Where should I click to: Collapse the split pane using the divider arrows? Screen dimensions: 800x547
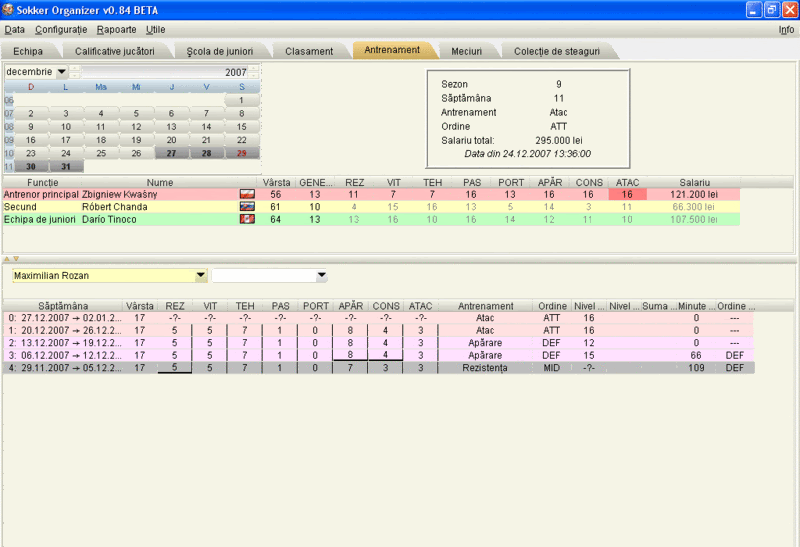[x=7, y=258]
